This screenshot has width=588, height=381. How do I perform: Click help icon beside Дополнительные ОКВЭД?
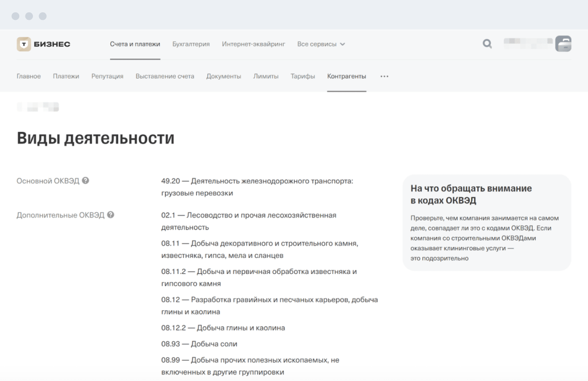pyautogui.click(x=111, y=215)
